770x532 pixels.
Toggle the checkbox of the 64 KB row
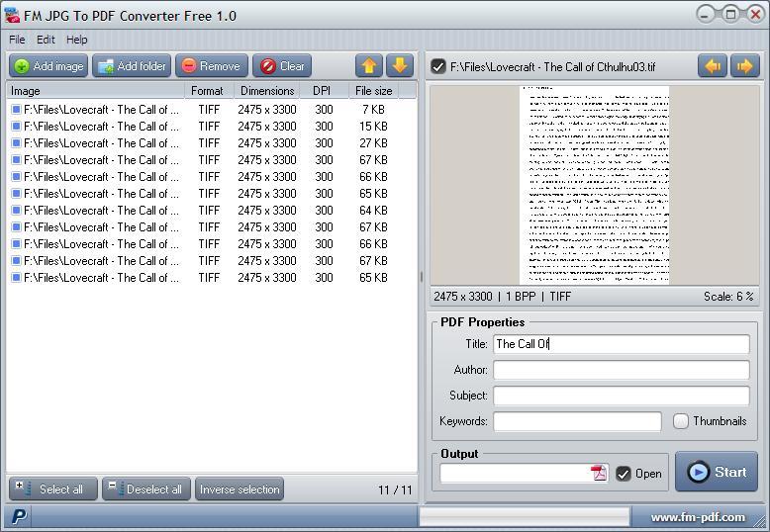[16, 210]
